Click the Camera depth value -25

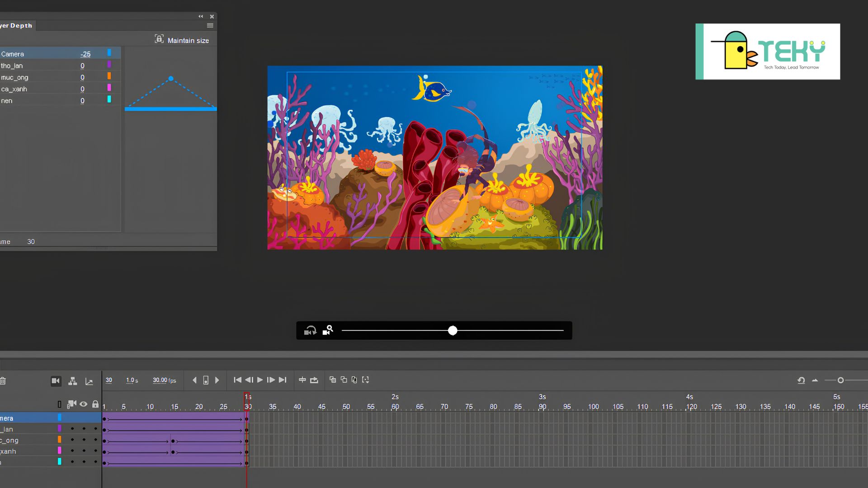85,54
